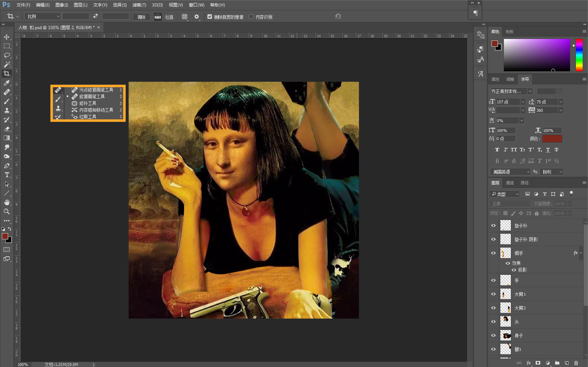Click the hue spectrum slider

click(579, 55)
